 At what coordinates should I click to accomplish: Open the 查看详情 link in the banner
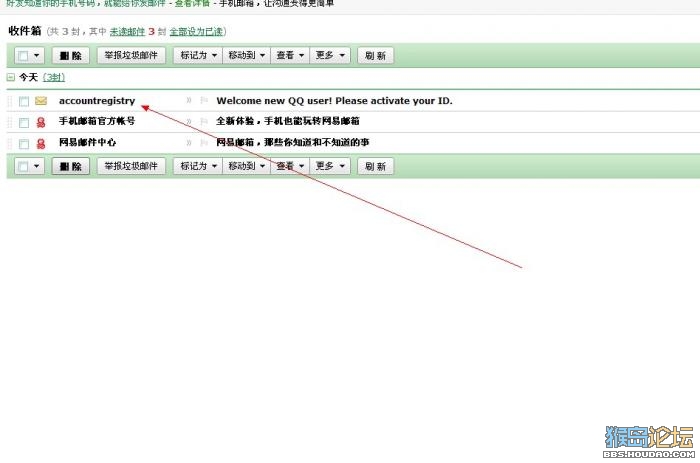point(192,4)
